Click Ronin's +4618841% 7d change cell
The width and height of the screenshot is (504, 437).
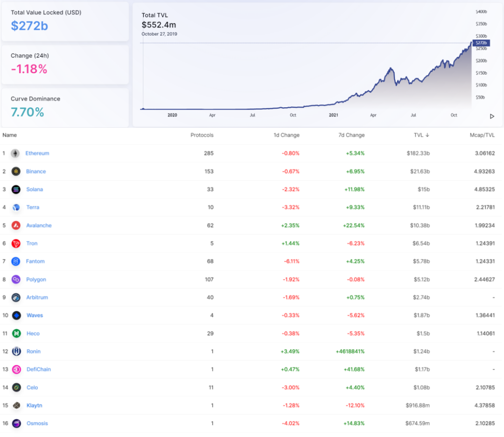(x=350, y=351)
